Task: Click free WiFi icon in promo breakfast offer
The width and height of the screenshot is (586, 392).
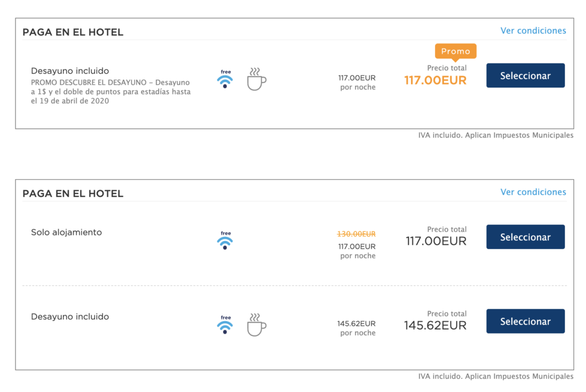Action: pyautogui.click(x=225, y=79)
